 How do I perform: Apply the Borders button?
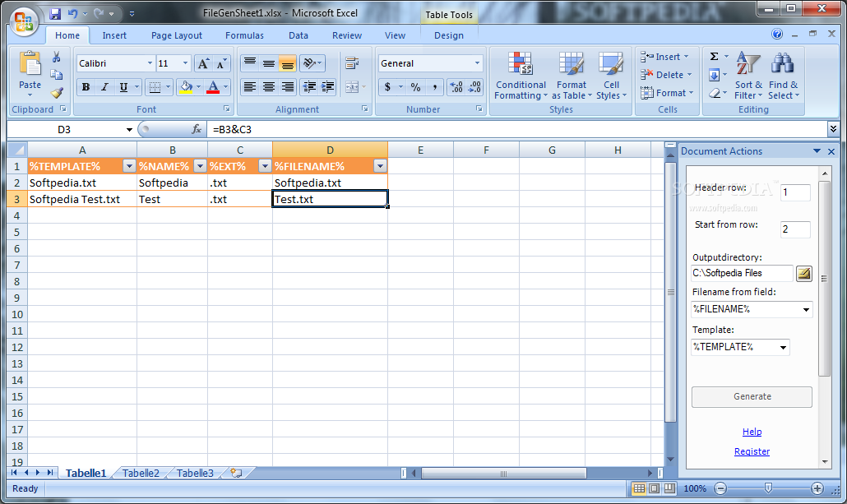(155, 87)
